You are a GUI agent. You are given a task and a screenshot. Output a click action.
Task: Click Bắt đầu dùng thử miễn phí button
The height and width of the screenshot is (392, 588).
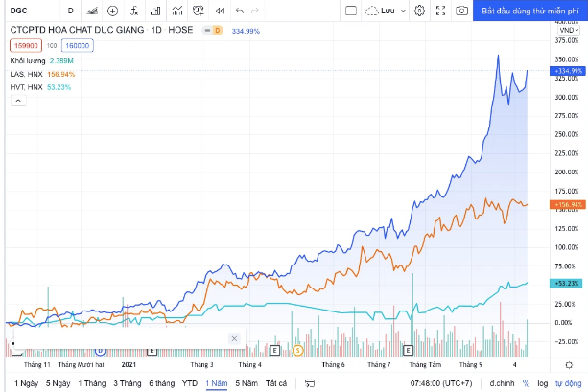point(530,11)
